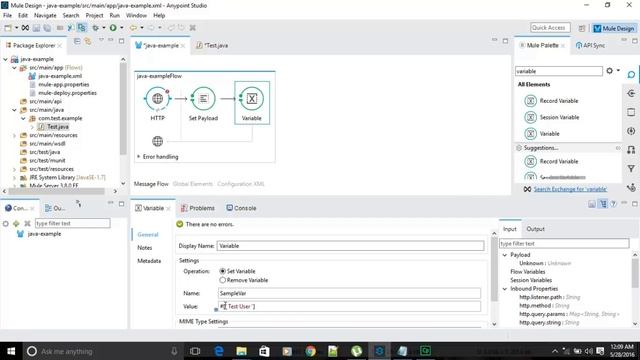
Task: Collapse the Payload metadata node
Action: pos(505,255)
